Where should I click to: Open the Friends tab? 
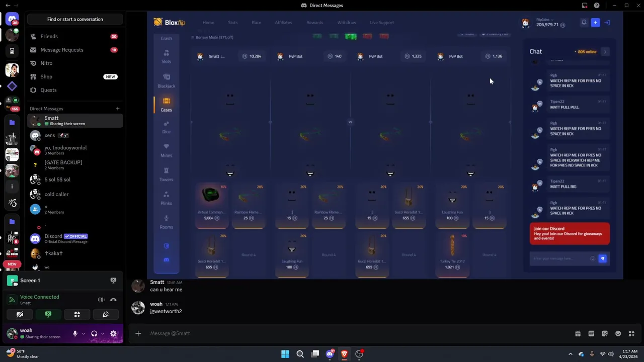tap(75, 36)
